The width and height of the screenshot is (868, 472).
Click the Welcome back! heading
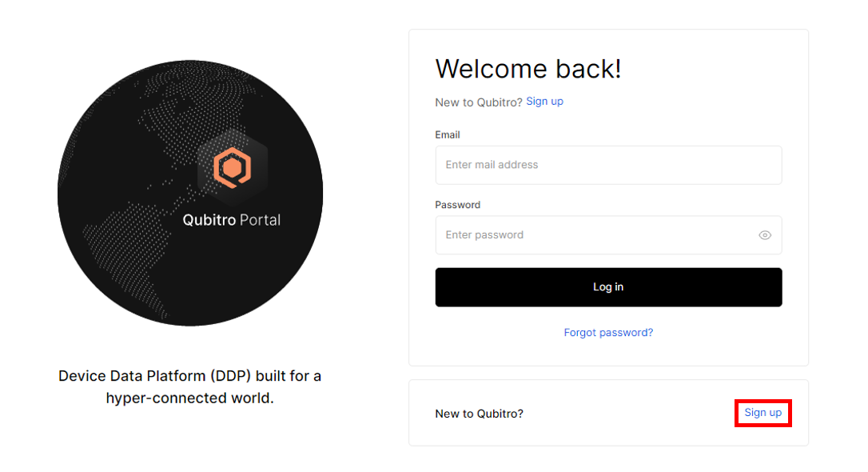coord(528,70)
